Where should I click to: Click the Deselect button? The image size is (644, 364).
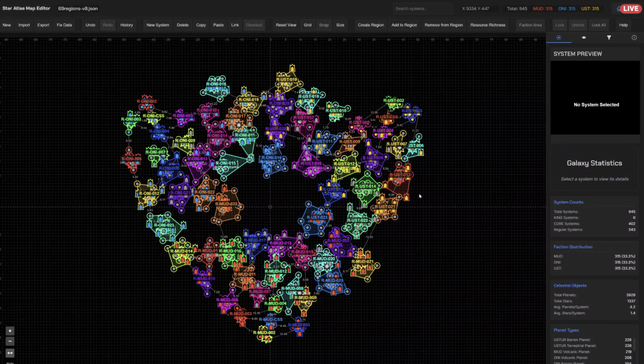pos(254,25)
